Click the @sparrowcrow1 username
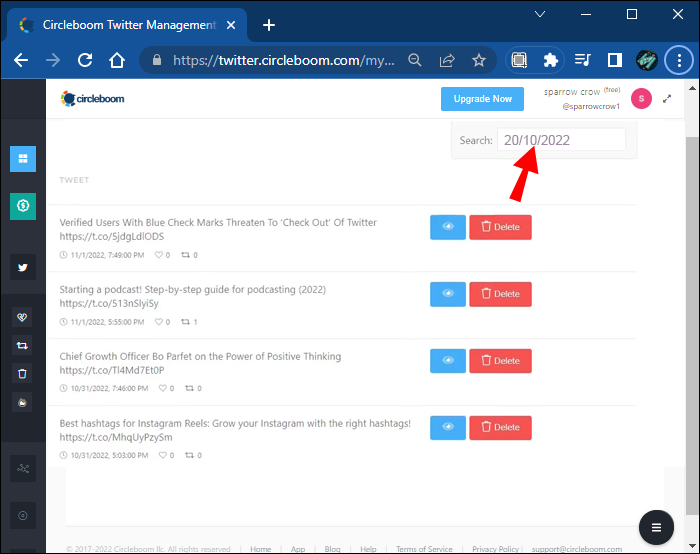The width and height of the screenshot is (700, 554). 591,106
